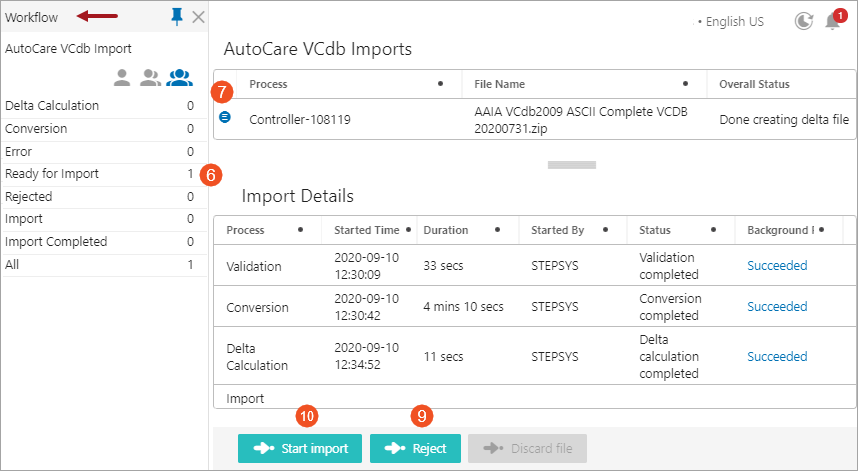858x471 pixels.
Task: Click the 4 mins 10 secs duration
Action: click(x=463, y=307)
